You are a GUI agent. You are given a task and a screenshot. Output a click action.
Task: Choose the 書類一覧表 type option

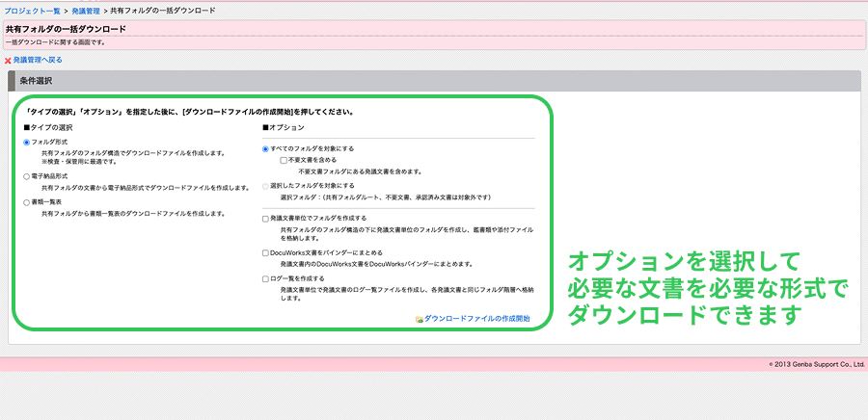27,202
